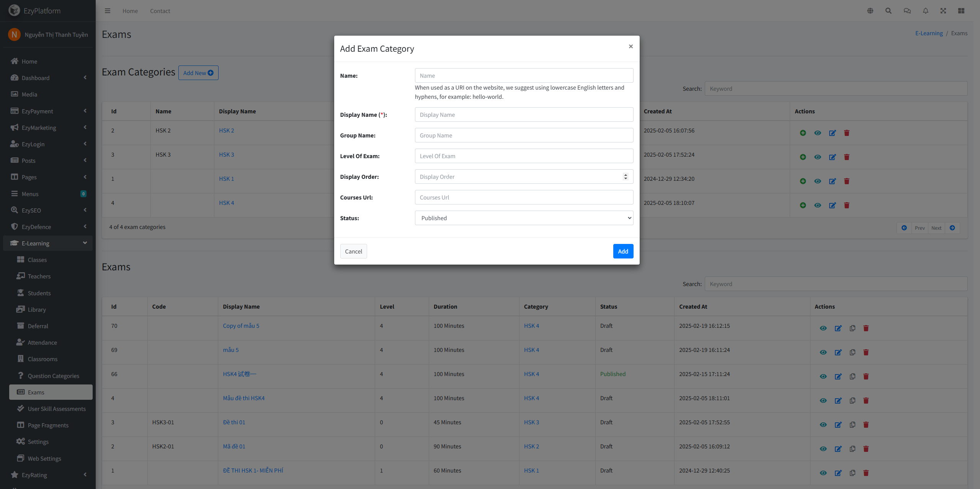
Task: Go to Students in sidebar menu
Action: click(39, 293)
